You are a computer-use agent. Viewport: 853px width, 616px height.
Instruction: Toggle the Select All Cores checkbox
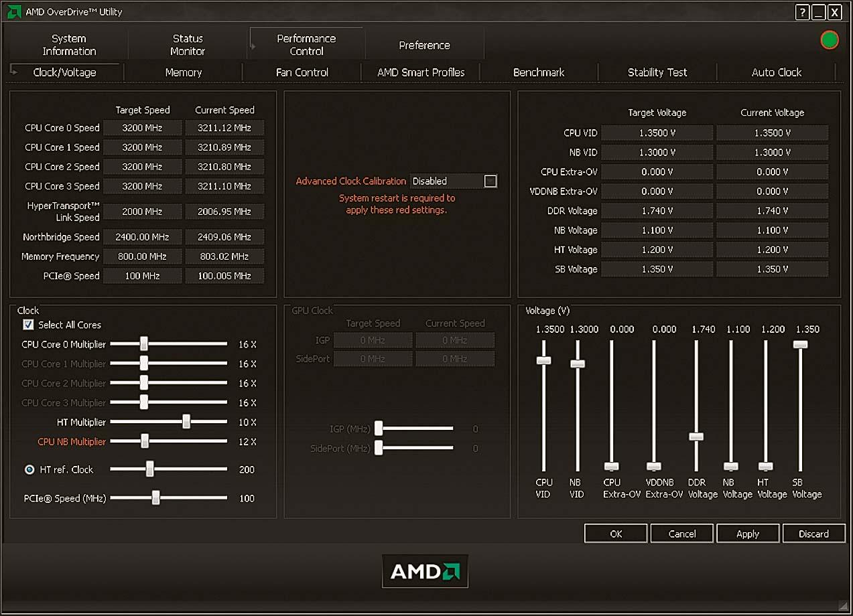coord(28,325)
